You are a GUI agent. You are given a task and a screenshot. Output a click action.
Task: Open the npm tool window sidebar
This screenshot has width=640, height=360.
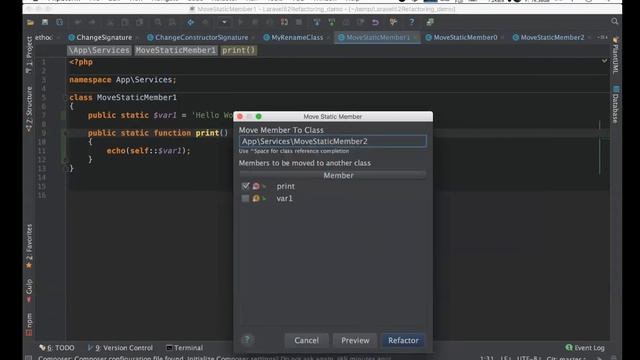(x=29, y=324)
